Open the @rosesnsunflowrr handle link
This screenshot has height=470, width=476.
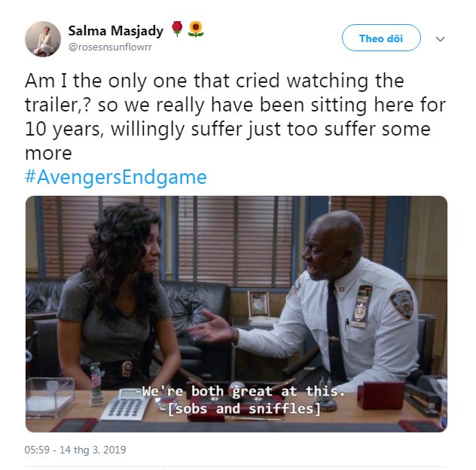[x=110, y=47]
